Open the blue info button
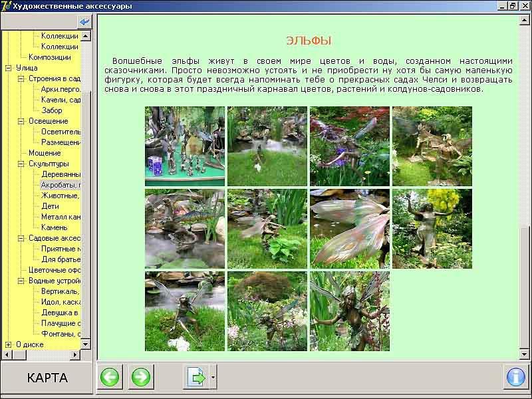The width and height of the screenshot is (532, 399). click(x=515, y=378)
